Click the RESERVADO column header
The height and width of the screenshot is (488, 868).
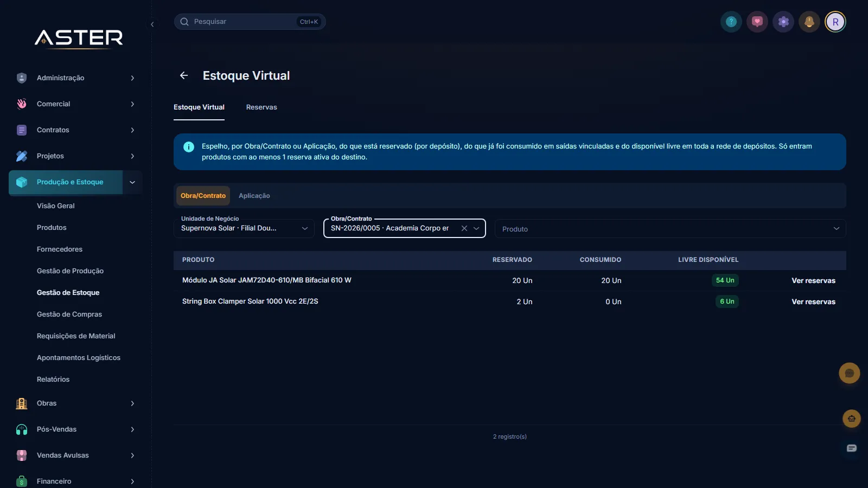point(512,260)
